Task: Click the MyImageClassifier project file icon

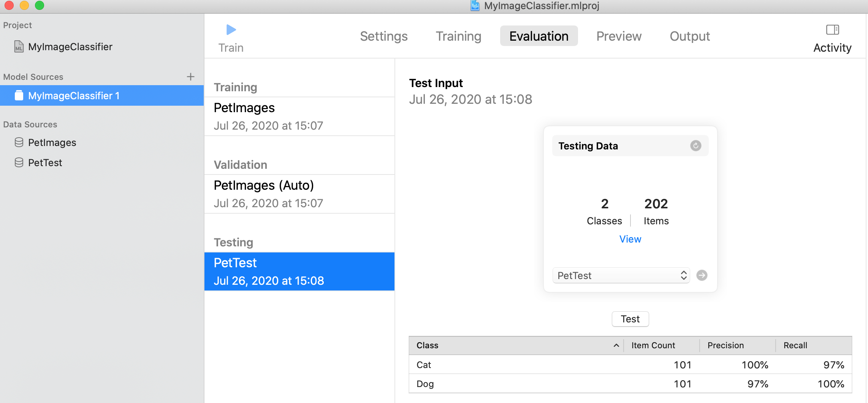Action: (19, 47)
